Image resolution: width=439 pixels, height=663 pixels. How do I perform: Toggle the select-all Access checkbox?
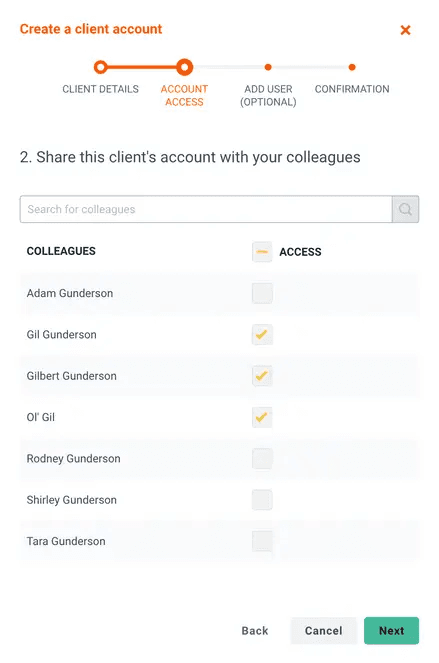pos(262,252)
